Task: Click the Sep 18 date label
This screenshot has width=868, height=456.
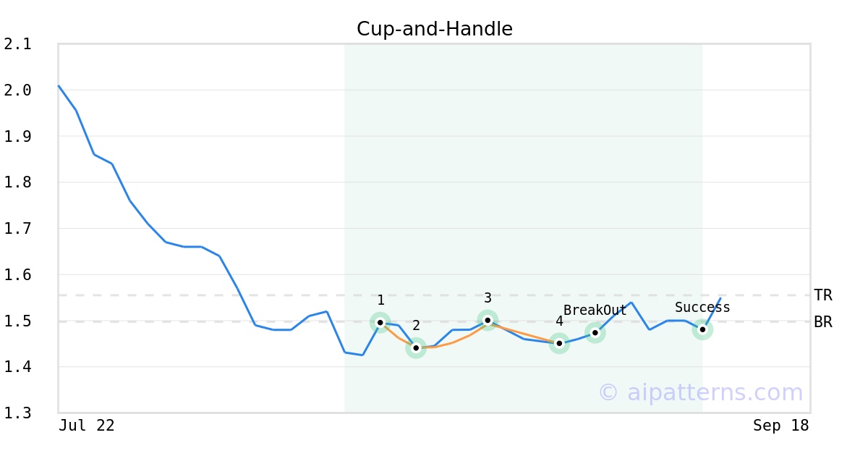Action: pyautogui.click(x=780, y=426)
